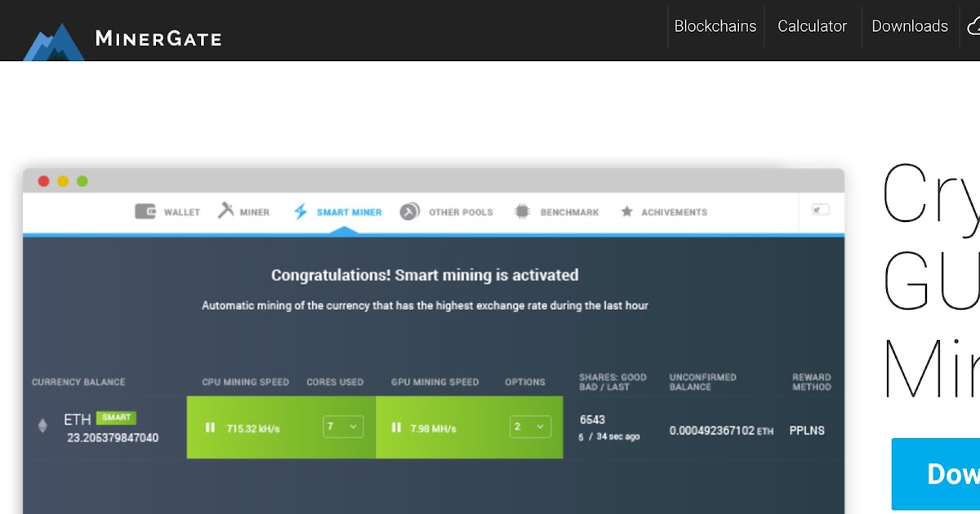This screenshot has width=980, height=514.
Task: Switch to the Miner tab
Action: point(255,212)
